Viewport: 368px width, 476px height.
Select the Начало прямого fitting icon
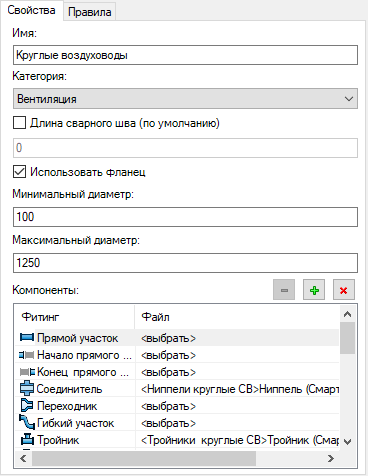[27, 355]
